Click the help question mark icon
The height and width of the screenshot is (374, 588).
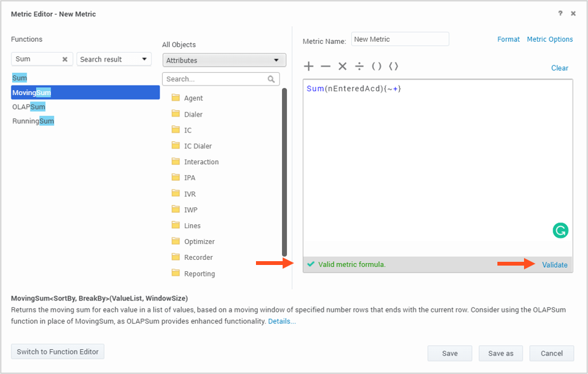pyautogui.click(x=560, y=13)
